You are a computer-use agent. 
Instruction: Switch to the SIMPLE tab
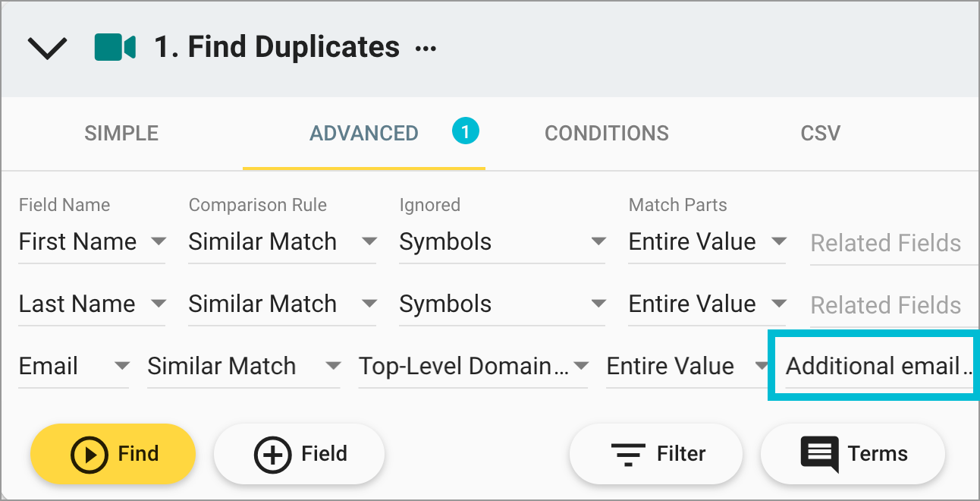pos(121,133)
